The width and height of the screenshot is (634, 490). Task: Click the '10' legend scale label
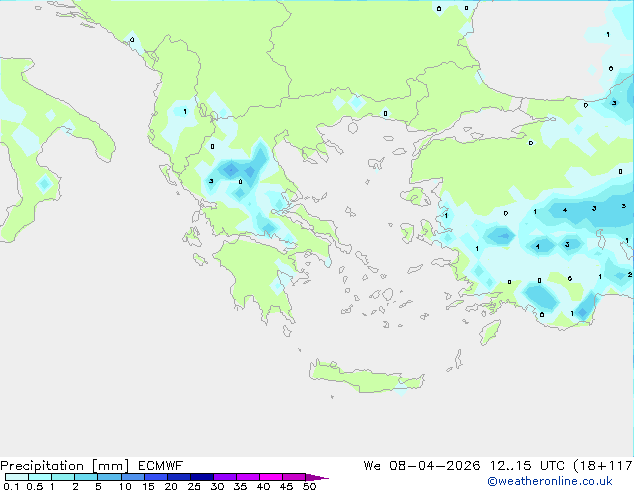[x=125, y=486]
